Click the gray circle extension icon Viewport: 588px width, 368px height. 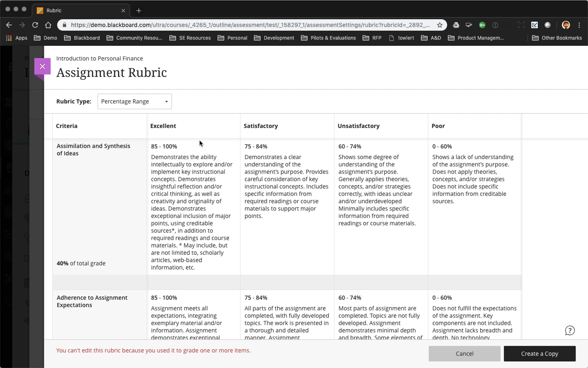point(548,25)
